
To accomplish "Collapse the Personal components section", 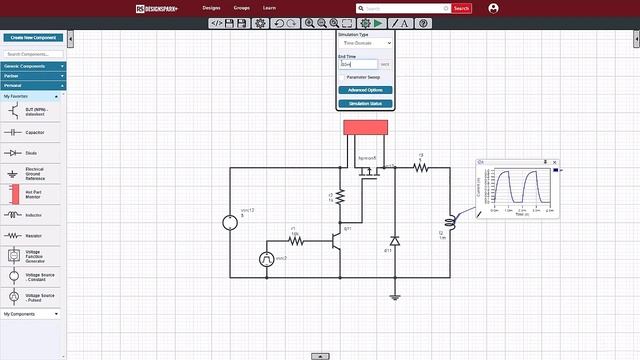I will point(33,86).
